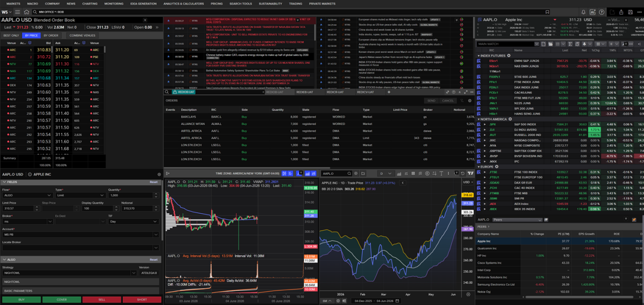The image size is (644, 305).
Task: Open the help question mark icon
Action: point(602,12)
